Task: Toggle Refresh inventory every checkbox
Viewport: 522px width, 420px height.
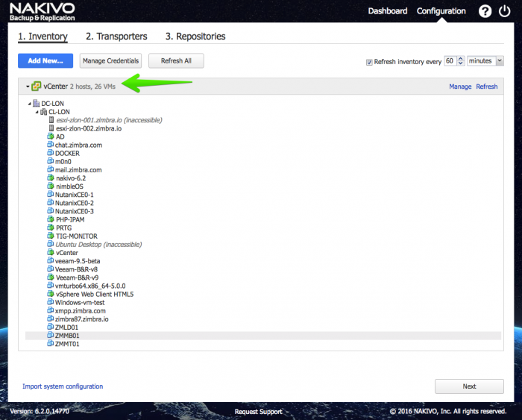Action: pos(369,62)
